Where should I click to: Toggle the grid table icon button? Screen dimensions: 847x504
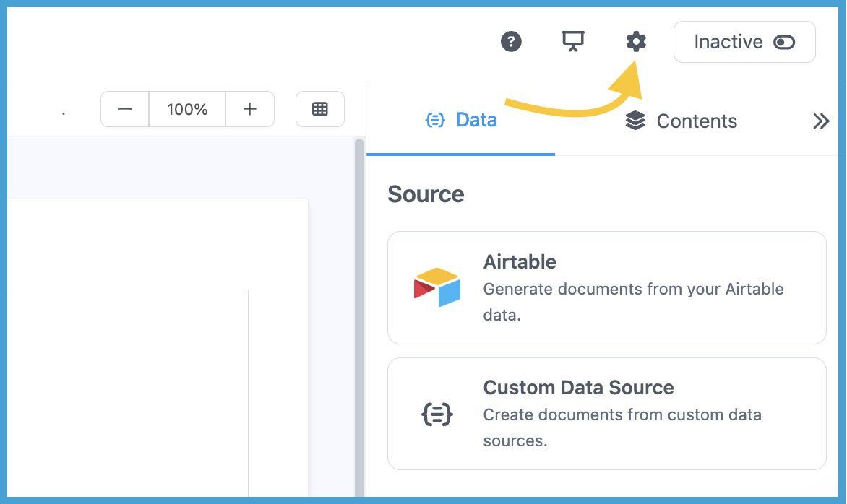click(x=319, y=109)
